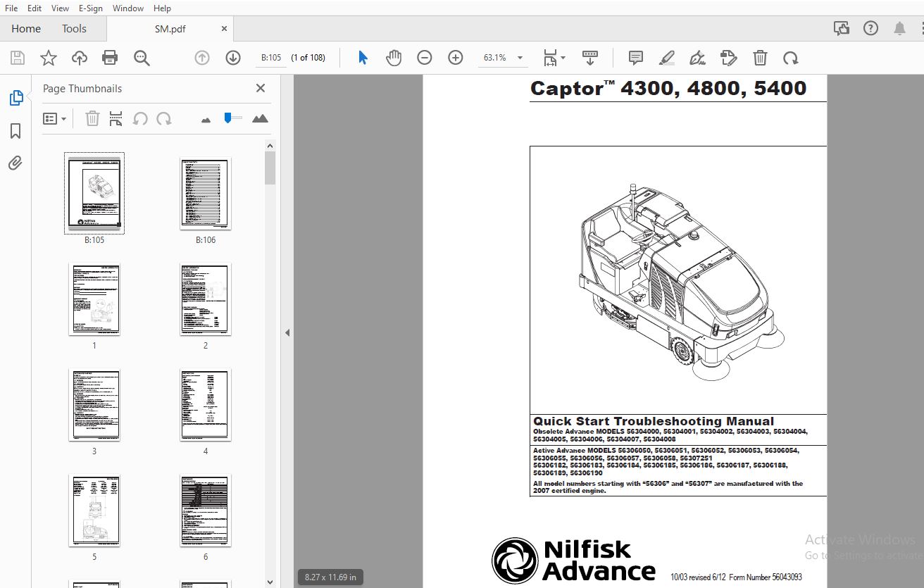The width and height of the screenshot is (924, 588).
Task: Select the Highlight text pen tool
Action: tap(666, 58)
